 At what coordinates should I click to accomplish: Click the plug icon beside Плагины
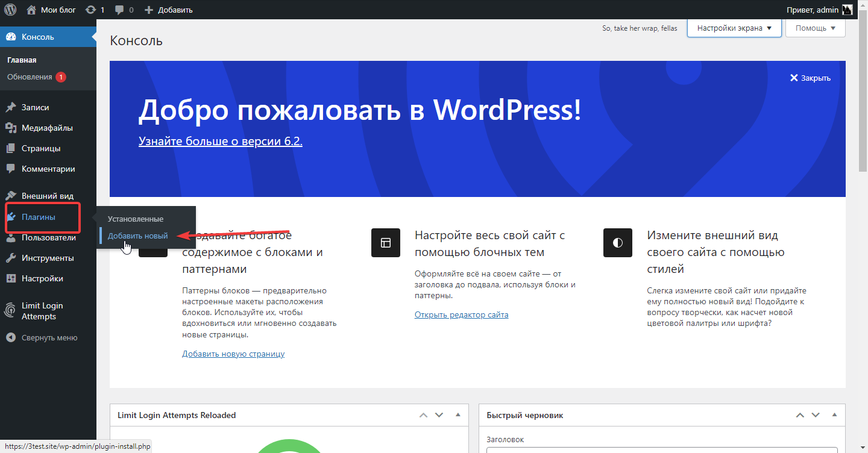tap(11, 217)
